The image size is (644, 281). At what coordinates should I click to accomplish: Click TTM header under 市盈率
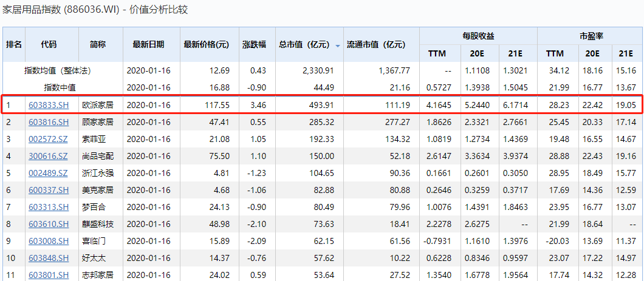coord(555,54)
